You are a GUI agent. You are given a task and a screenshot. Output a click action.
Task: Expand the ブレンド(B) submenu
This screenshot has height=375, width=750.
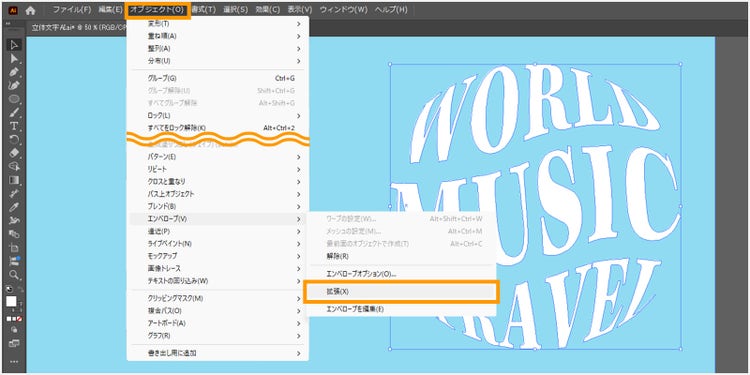[218, 206]
